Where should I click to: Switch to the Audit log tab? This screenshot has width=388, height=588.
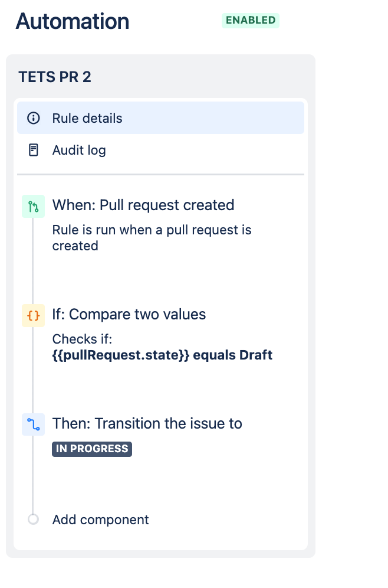click(79, 150)
